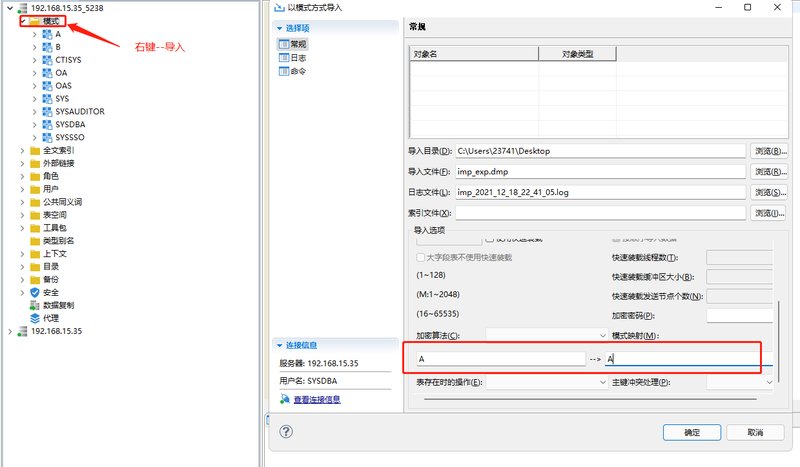Click the 外部链接 folder icon
The width and height of the screenshot is (800, 467).
[x=35, y=163]
